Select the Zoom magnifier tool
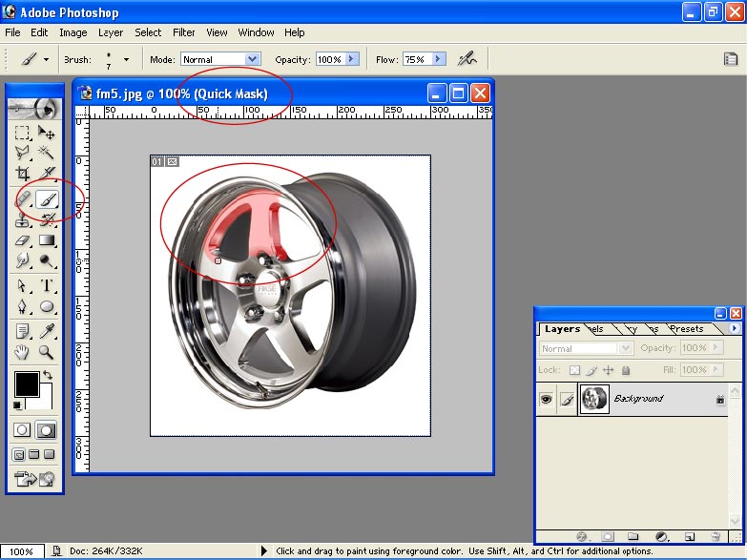747x560 pixels. [x=47, y=351]
